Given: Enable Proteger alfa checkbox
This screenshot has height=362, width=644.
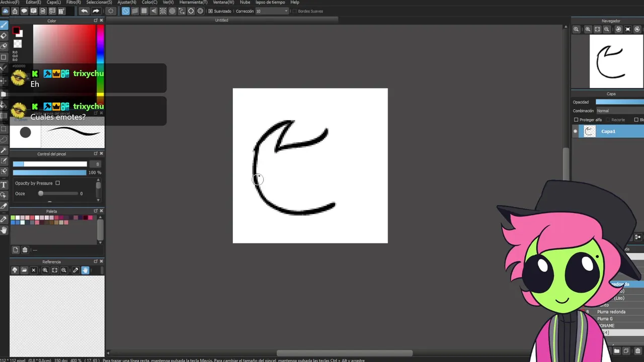Looking at the screenshot, I should coord(576,120).
